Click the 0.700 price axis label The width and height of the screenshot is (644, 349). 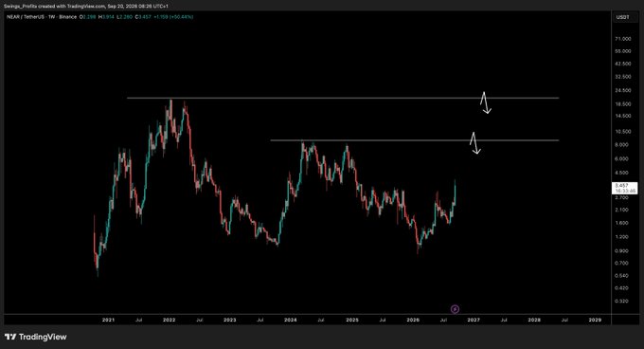pos(622,263)
